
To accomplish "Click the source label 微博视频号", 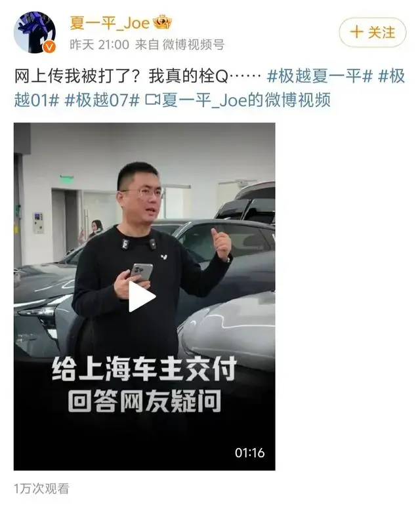I will [194, 45].
